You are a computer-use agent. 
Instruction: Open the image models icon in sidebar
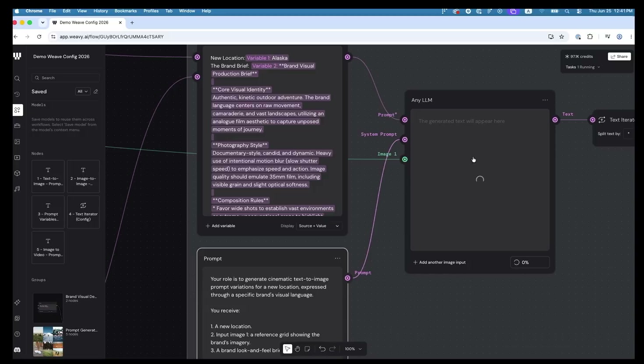[17, 142]
